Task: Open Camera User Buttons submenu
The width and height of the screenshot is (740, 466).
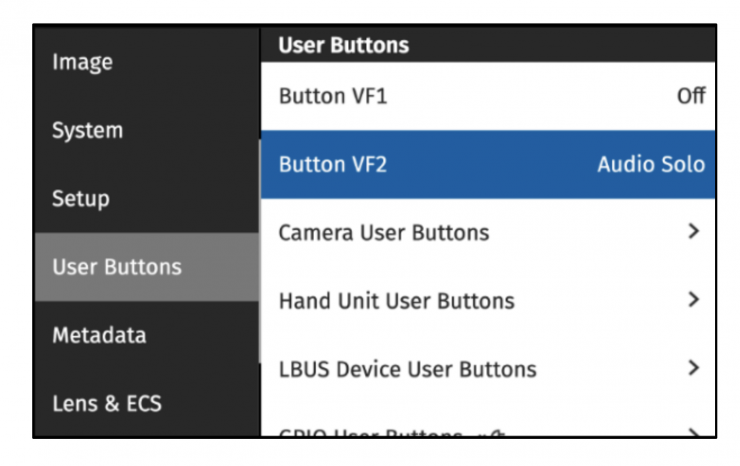Action: [x=384, y=233]
